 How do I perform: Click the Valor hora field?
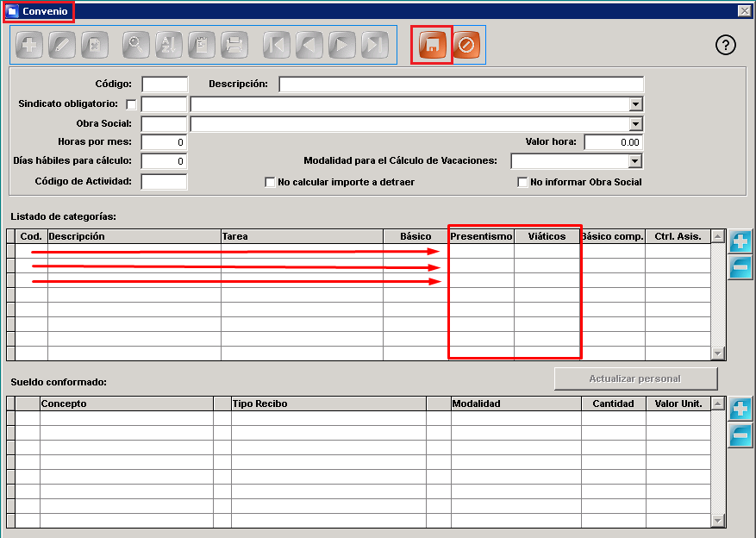[x=613, y=142]
